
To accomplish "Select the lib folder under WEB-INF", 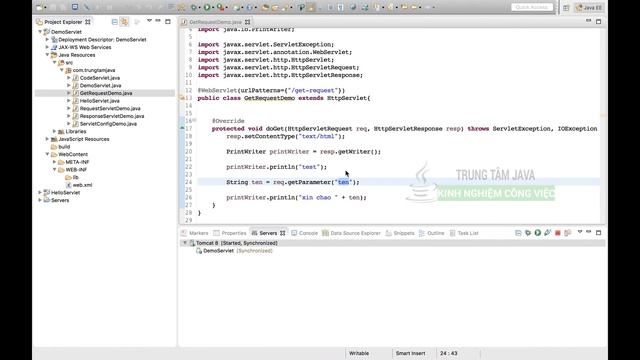I will 75,177.
